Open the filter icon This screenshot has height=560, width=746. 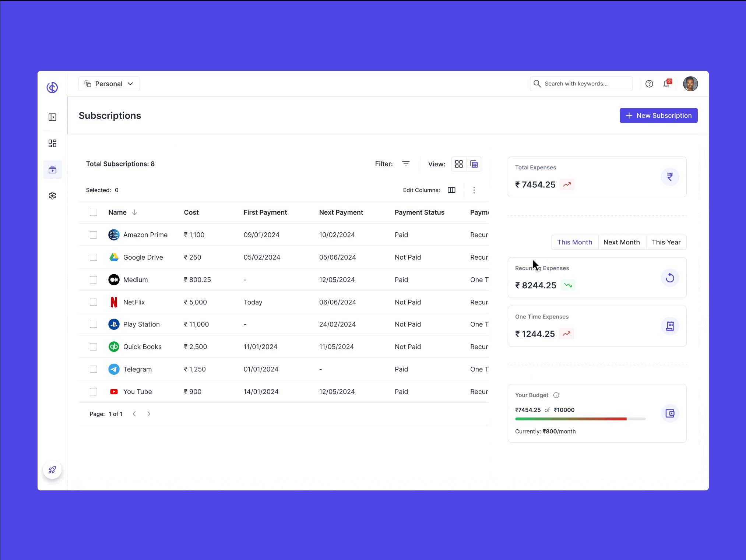(x=406, y=164)
